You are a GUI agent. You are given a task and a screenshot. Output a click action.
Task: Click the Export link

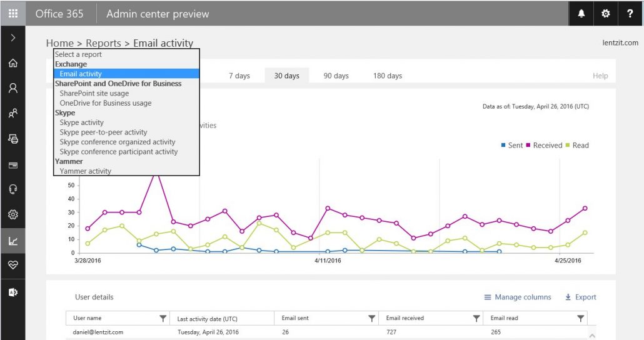[580, 297]
